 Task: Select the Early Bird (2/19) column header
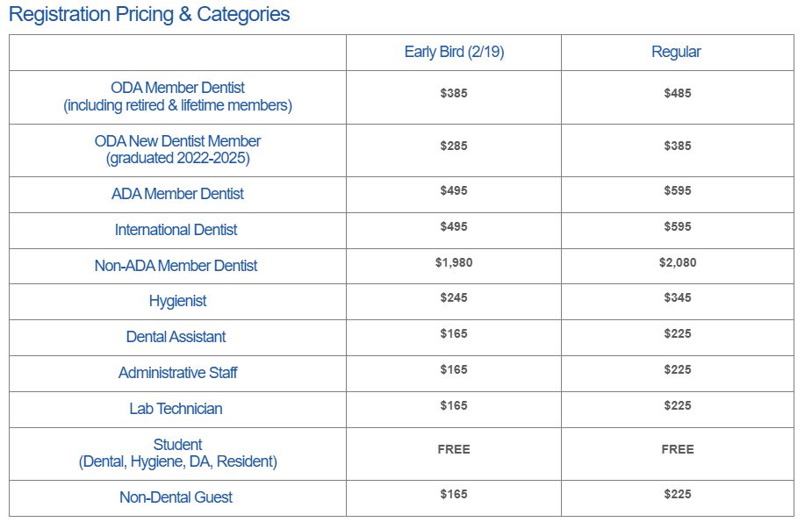click(x=454, y=52)
